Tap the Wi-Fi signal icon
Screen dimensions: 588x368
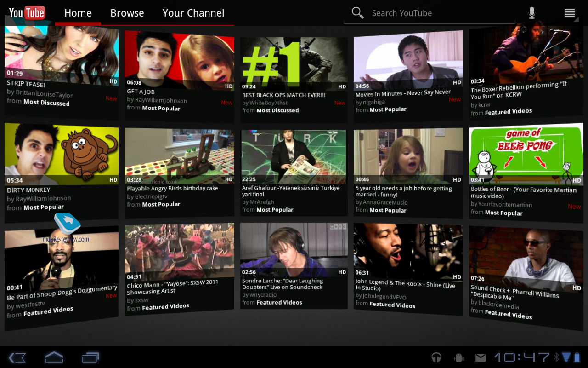566,357
